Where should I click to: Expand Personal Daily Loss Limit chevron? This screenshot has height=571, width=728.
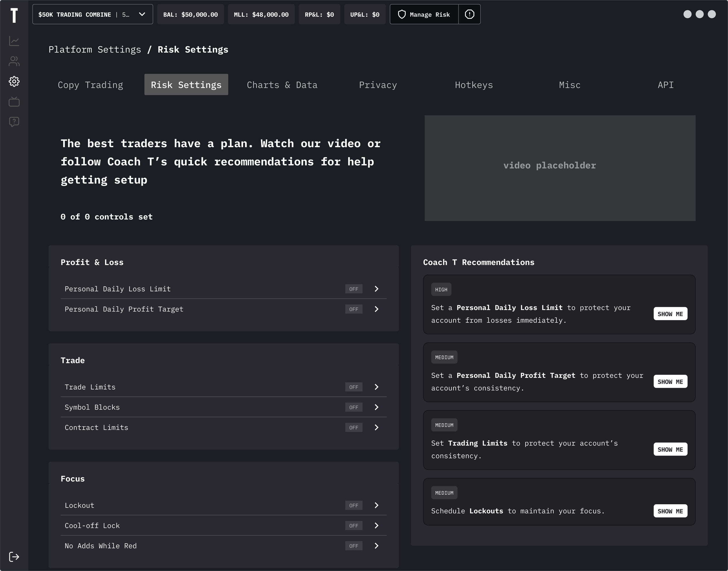pos(377,289)
